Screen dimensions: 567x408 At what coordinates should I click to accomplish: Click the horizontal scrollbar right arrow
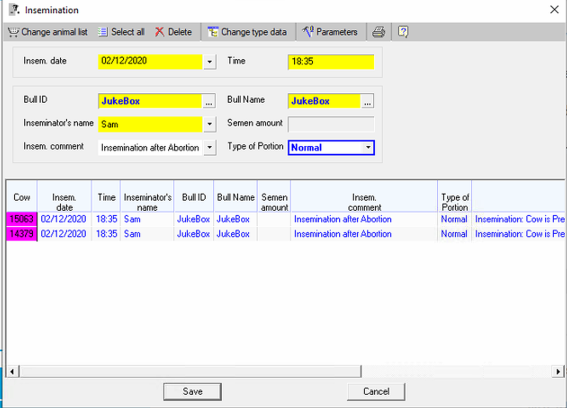[558, 371]
